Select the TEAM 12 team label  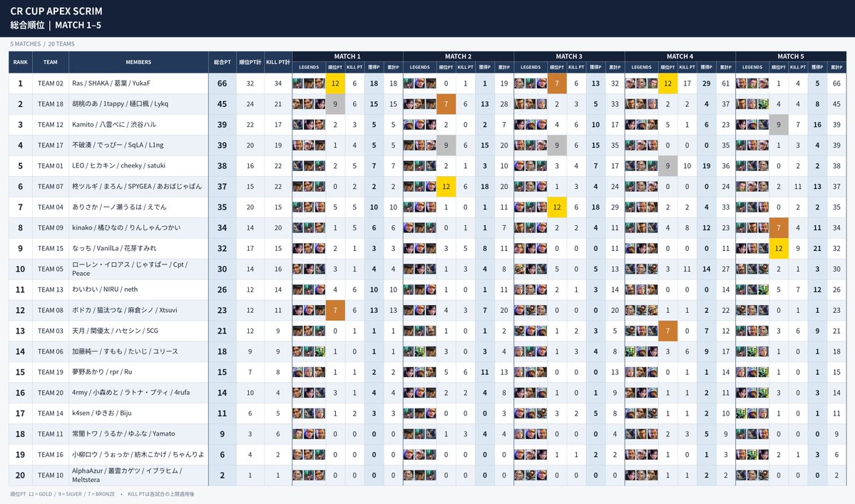click(x=50, y=125)
